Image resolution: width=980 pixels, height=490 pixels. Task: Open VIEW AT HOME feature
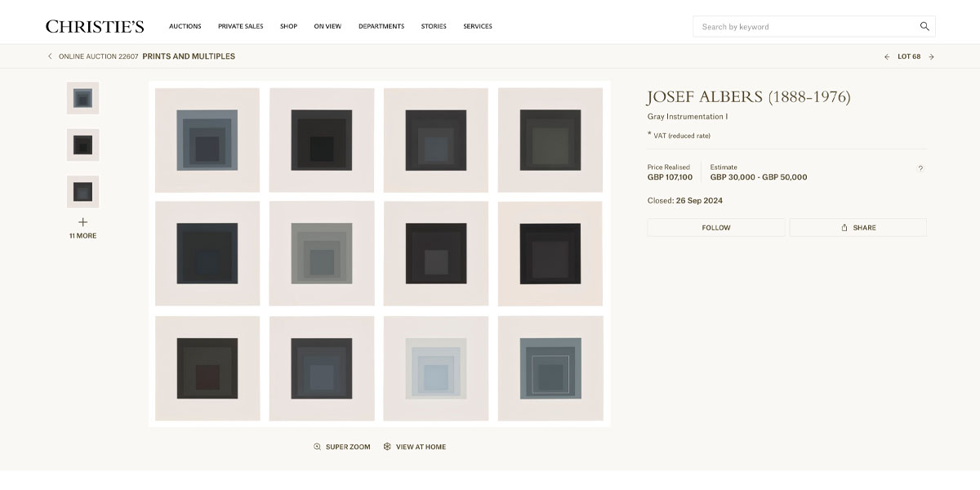415,447
